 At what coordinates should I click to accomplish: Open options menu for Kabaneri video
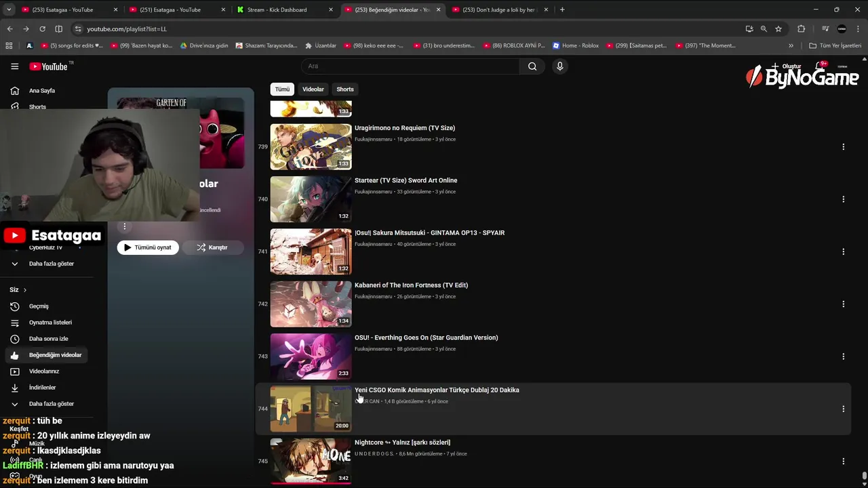[843, 304]
